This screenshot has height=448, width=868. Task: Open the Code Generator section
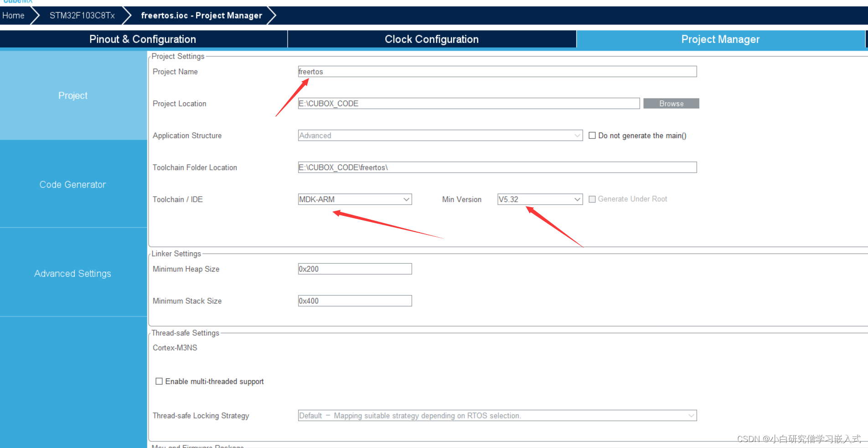[x=73, y=184]
